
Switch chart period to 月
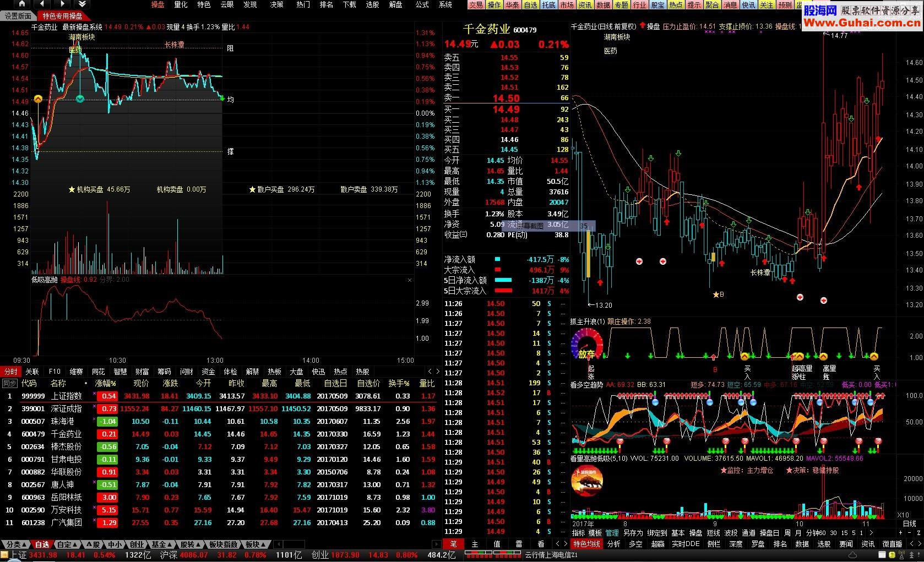click(x=798, y=533)
